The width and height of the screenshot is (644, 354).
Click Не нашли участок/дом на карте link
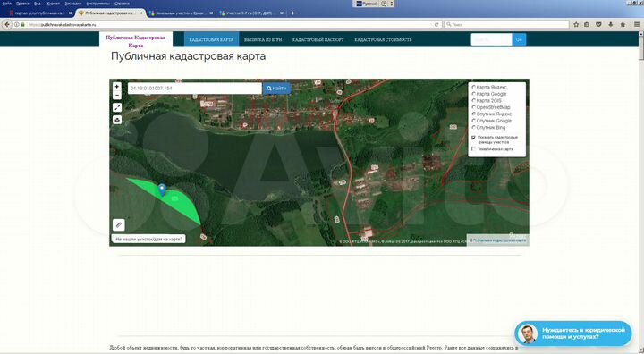click(148, 239)
